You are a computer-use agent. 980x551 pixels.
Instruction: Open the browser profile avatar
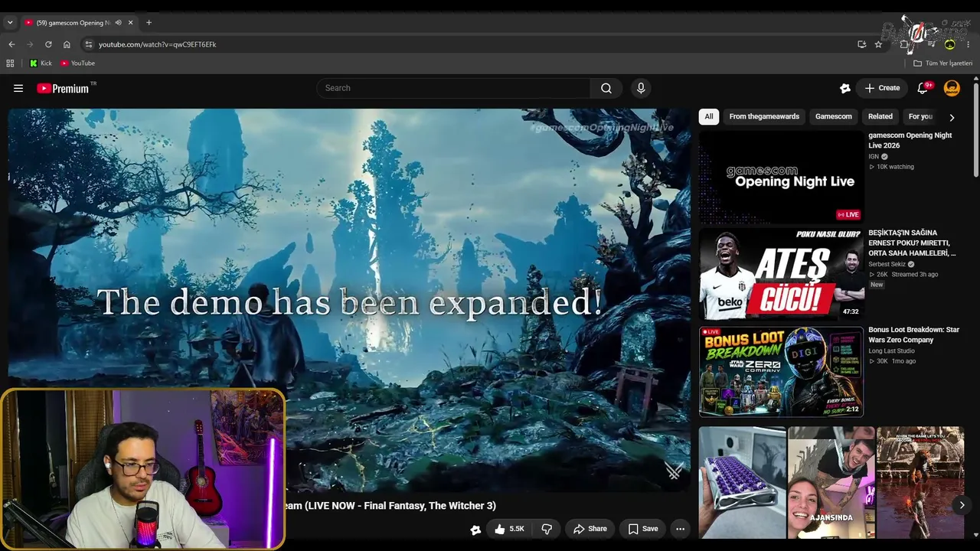coord(949,44)
